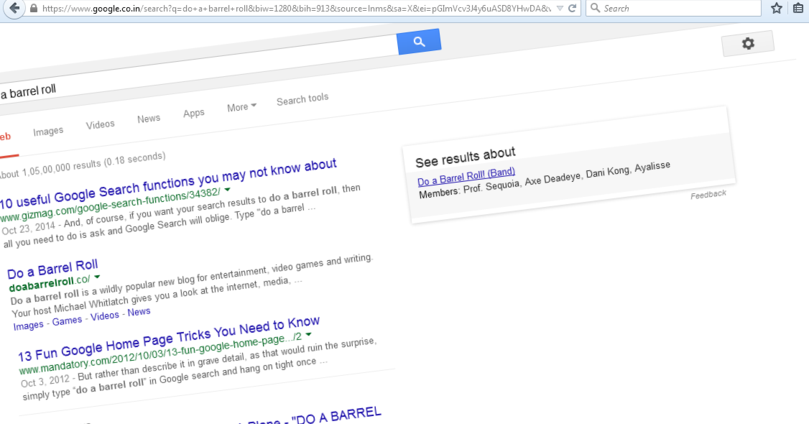Open News sitelink under doabarrelroll result
809x424 pixels.
tap(139, 312)
